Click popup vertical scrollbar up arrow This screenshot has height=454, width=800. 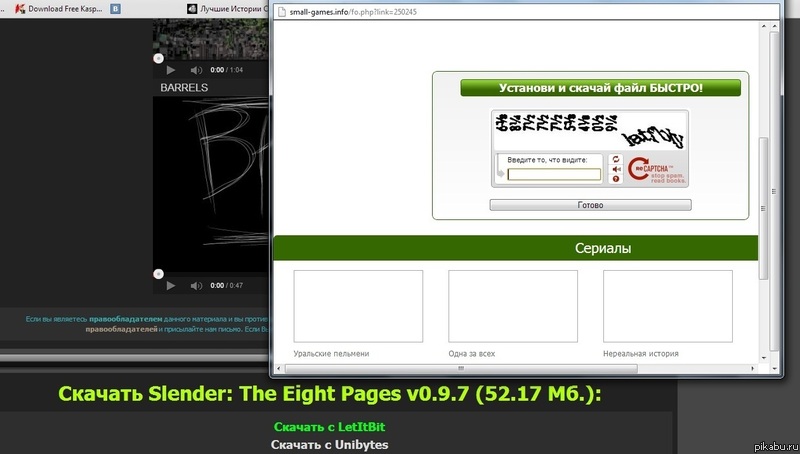tap(764, 26)
